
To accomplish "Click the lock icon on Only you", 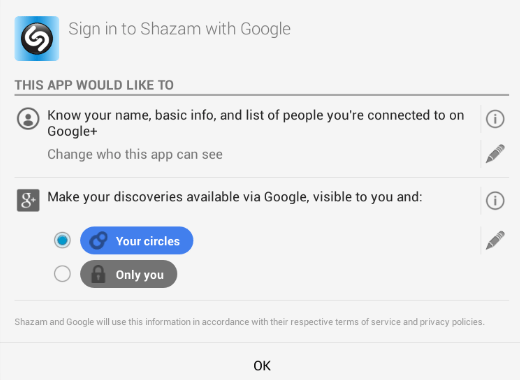I will click(x=98, y=274).
